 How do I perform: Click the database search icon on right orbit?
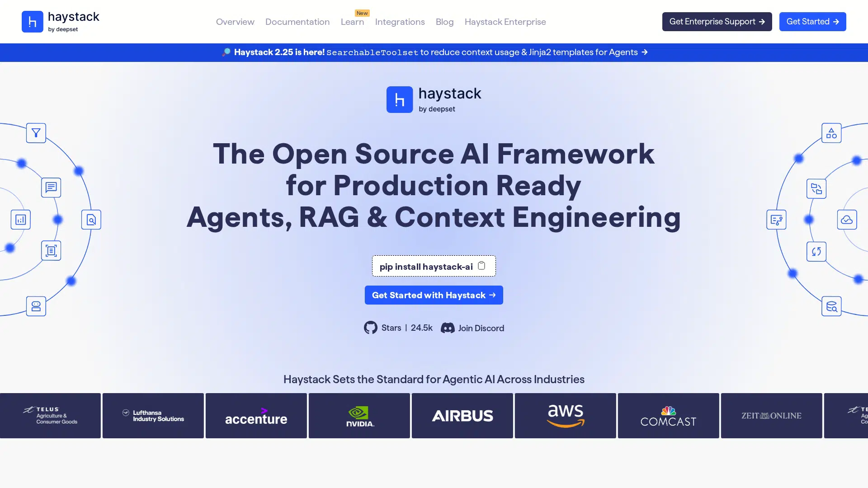point(831,306)
